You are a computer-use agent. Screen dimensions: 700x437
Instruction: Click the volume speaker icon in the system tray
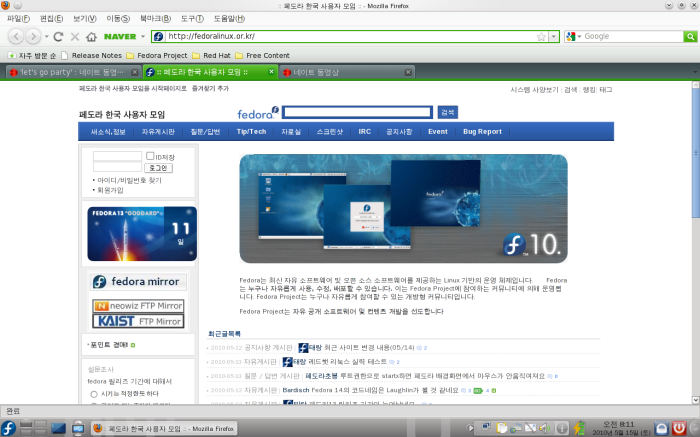click(x=544, y=429)
